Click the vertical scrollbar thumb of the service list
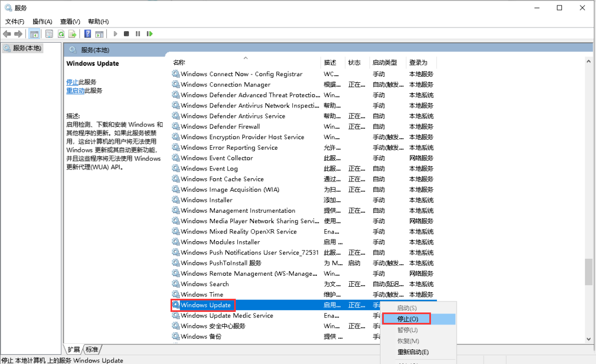The image size is (596, 364). coord(588,272)
